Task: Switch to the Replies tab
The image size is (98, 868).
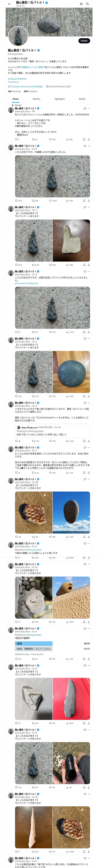Action: 36,99
